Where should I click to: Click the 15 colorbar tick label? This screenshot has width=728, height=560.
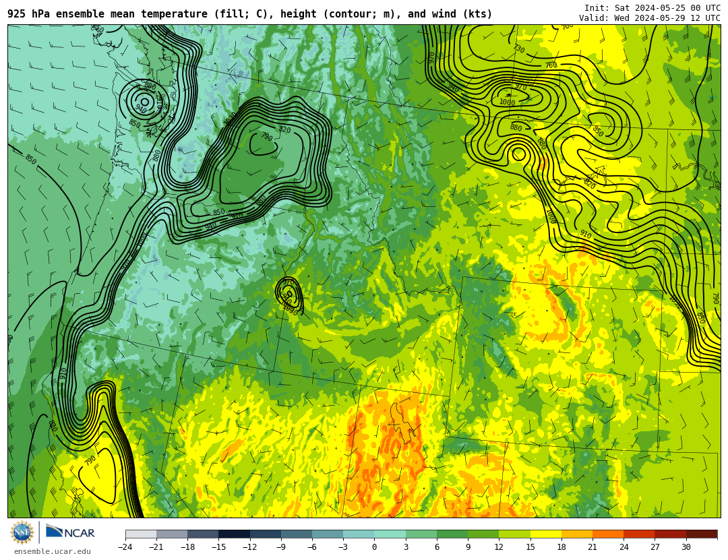pyautogui.click(x=530, y=547)
